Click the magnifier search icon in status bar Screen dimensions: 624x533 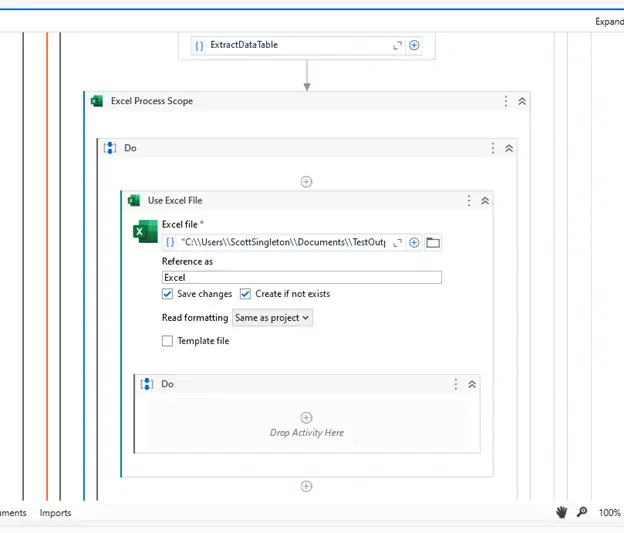582,512
